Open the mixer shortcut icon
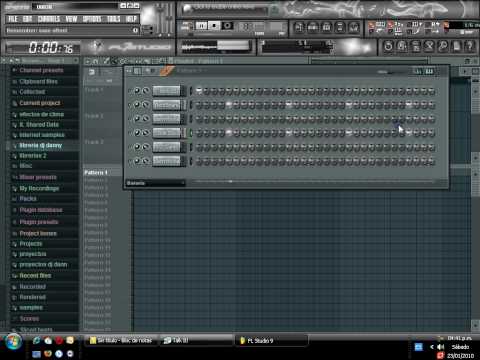 tap(354, 27)
